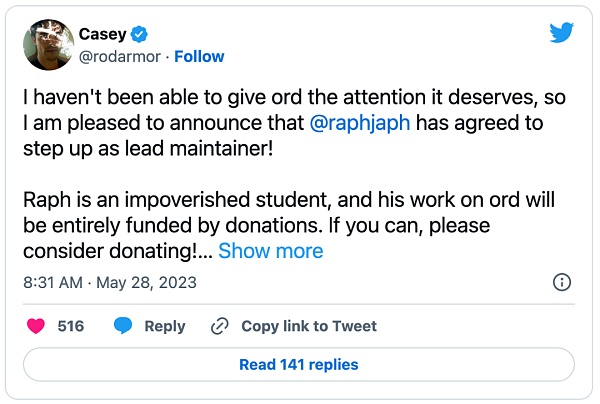Visit the @rodarmor handle
Image resolution: width=600 pixels, height=404 pixels.
point(118,56)
